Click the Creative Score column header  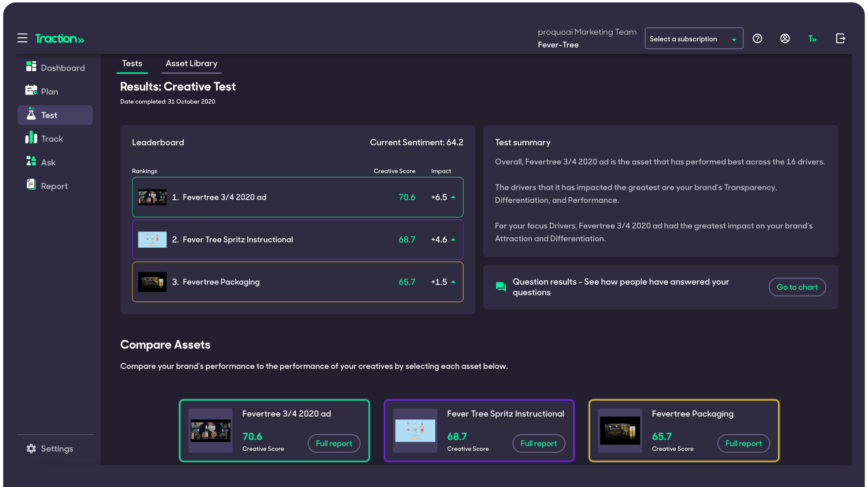point(394,171)
